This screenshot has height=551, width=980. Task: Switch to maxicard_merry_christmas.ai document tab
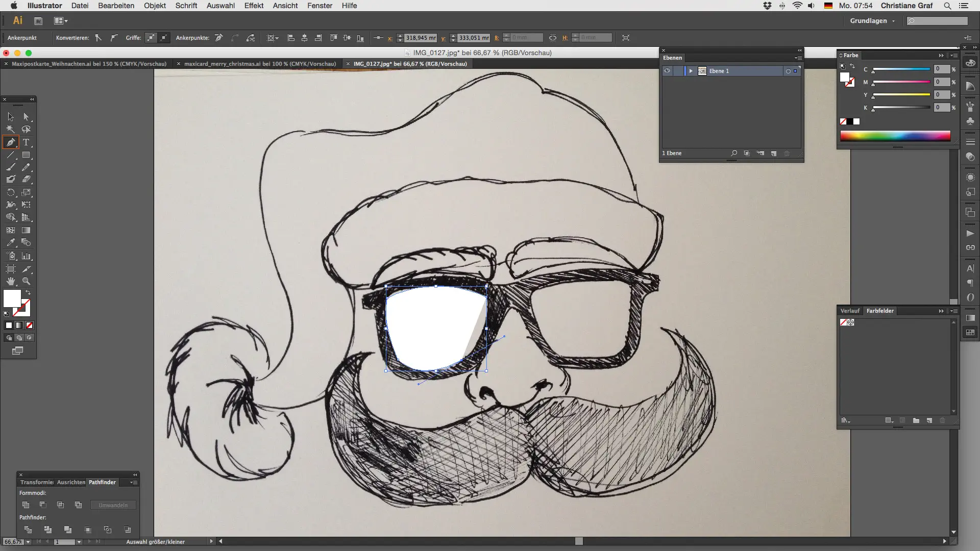[259, 64]
